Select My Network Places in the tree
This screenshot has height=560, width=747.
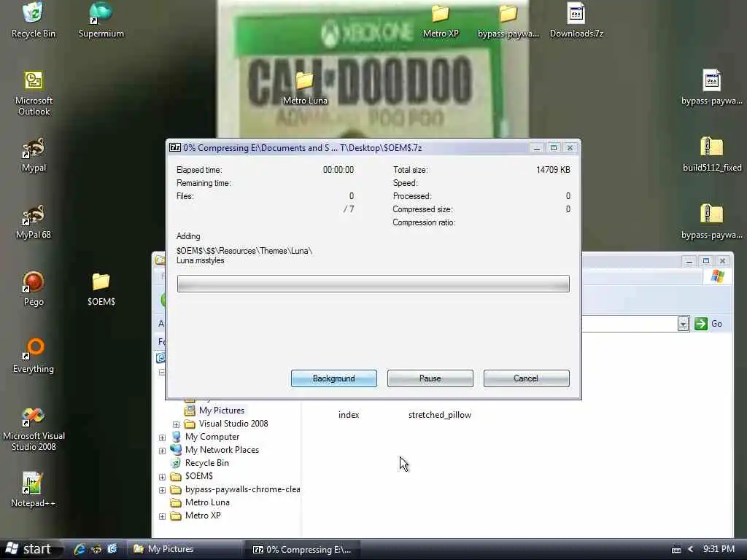(222, 450)
